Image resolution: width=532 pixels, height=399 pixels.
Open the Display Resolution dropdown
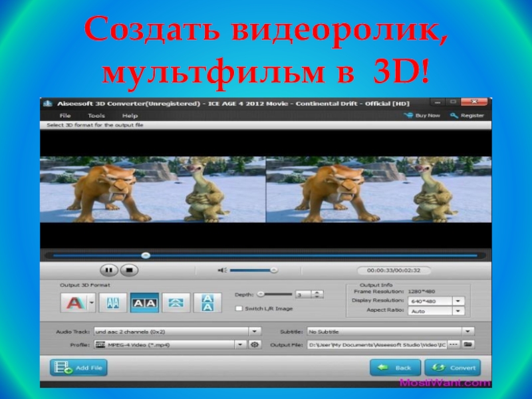(x=458, y=301)
